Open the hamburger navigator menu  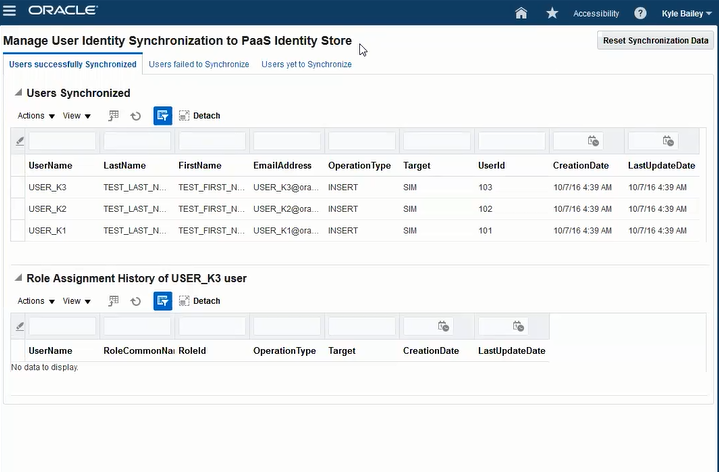(9, 11)
